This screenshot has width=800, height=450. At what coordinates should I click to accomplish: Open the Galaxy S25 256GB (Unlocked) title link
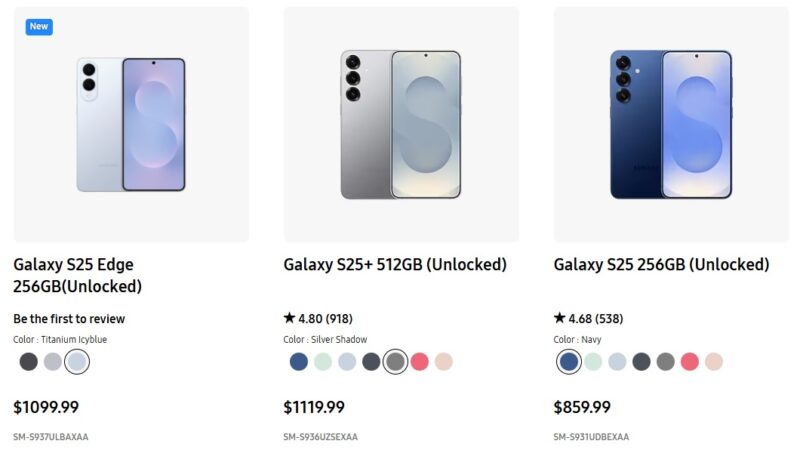[x=661, y=265]
